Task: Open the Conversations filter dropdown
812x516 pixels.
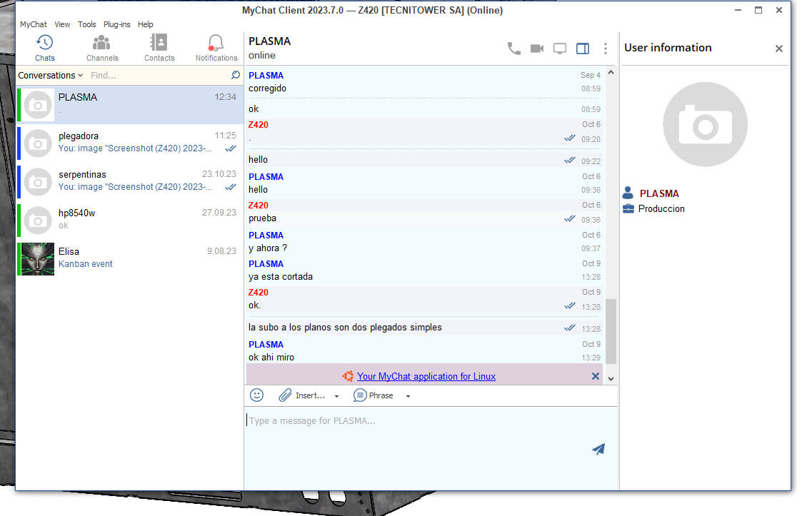Action: pos(50,75)
